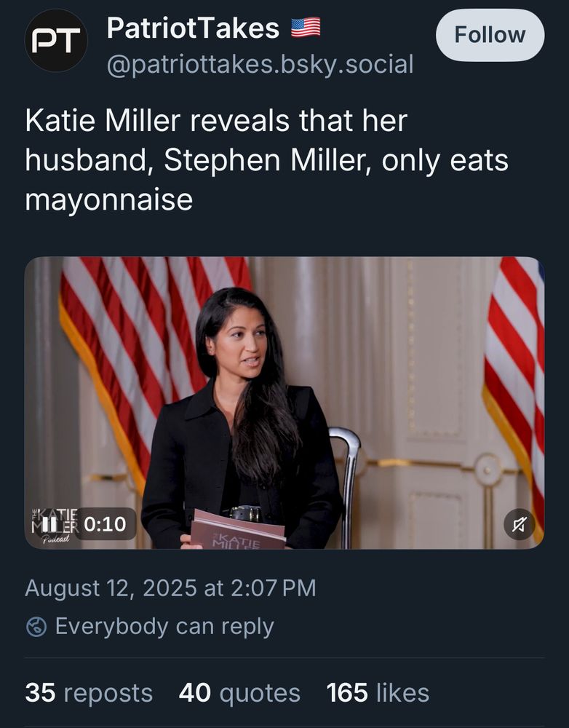Screen dimensions: 569x728
Task: Click the pink booklet shown in the video
Action: pyautogui.click(x=236, y=530)
